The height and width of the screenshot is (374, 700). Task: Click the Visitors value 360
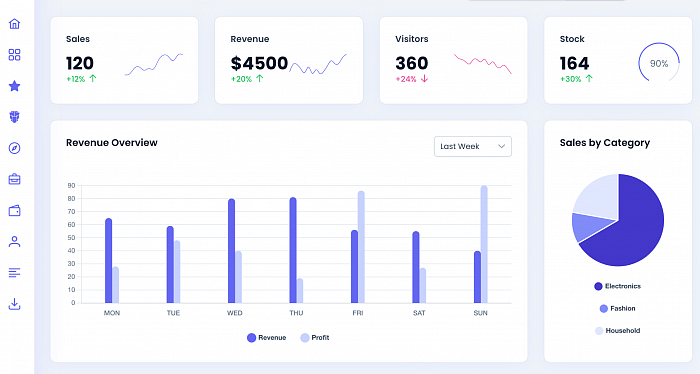[x=412, y=63]
